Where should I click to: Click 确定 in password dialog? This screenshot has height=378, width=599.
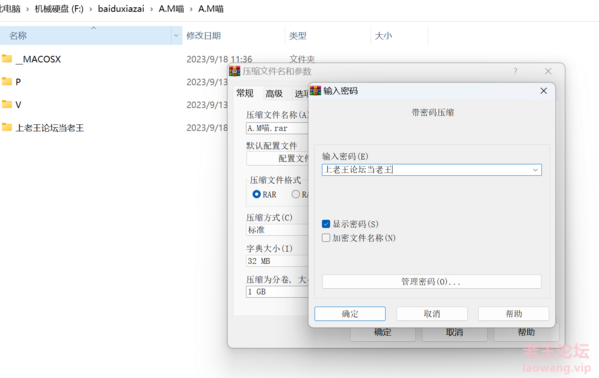tap(350, 314)
